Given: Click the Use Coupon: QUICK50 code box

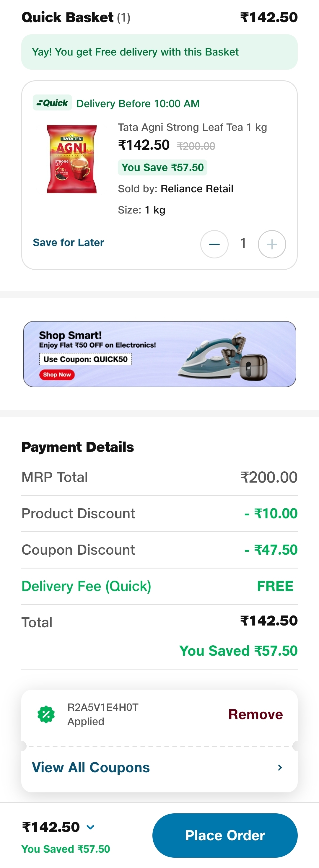Looking at the screenshot, I should (86, 359).
